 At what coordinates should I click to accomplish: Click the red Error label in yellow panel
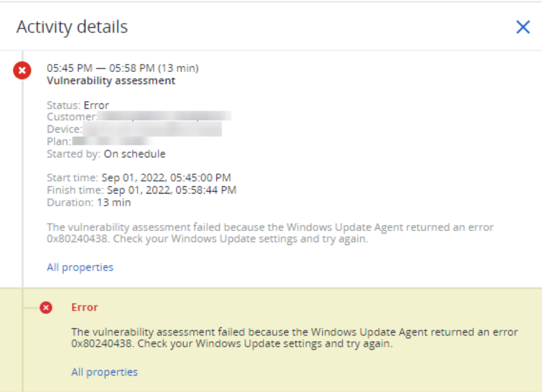[85, 307]
